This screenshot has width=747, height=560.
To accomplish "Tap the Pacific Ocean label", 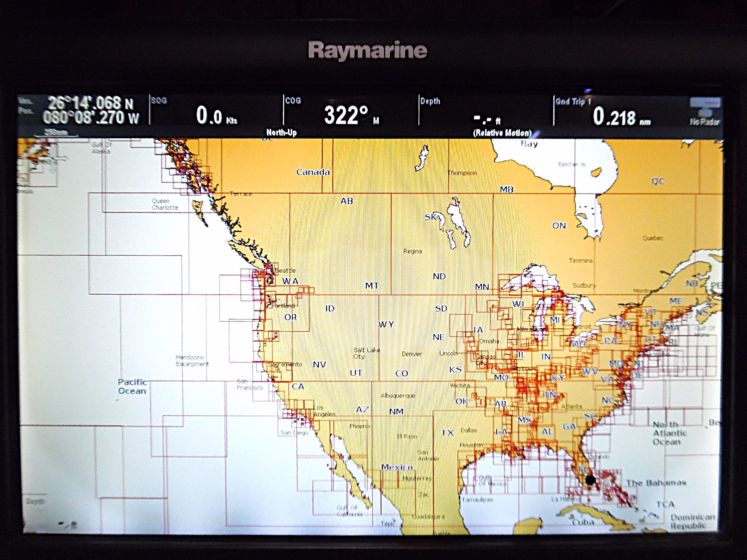I will point(132,387).
